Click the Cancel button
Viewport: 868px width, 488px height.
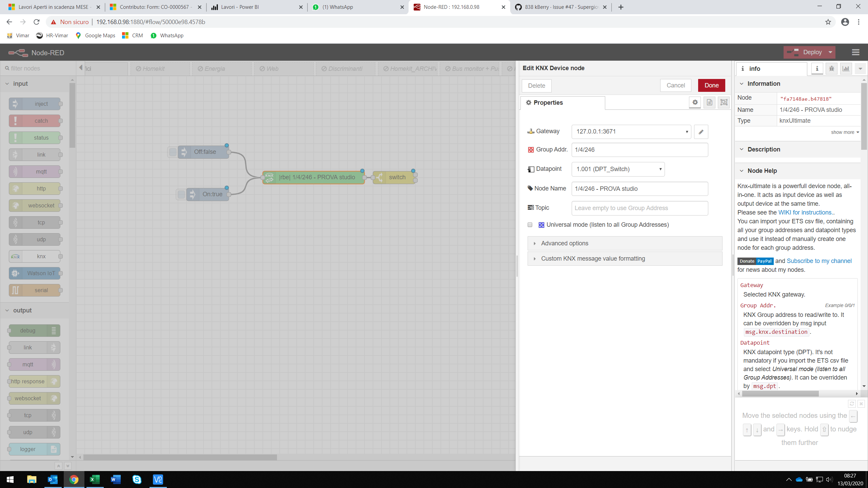click(675, 85)
